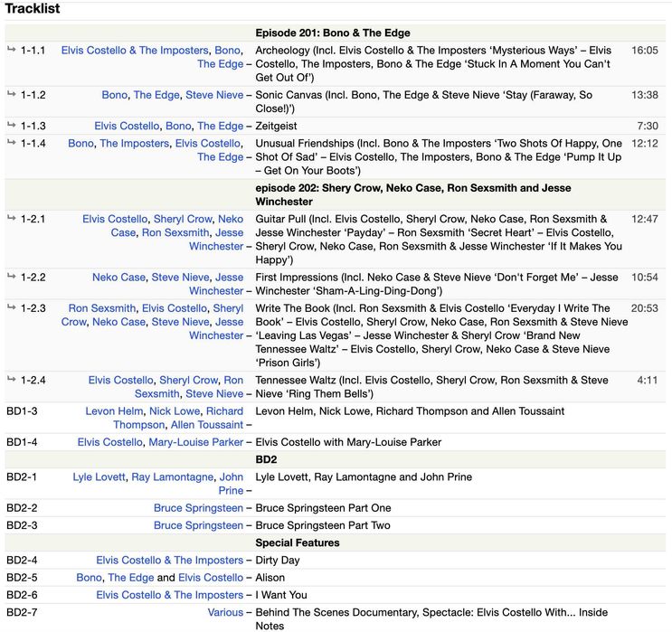The image size is (672, 632).
Task: Click sub-track arrow icon beside 1-1.2
Action: (x=11, y=94)
